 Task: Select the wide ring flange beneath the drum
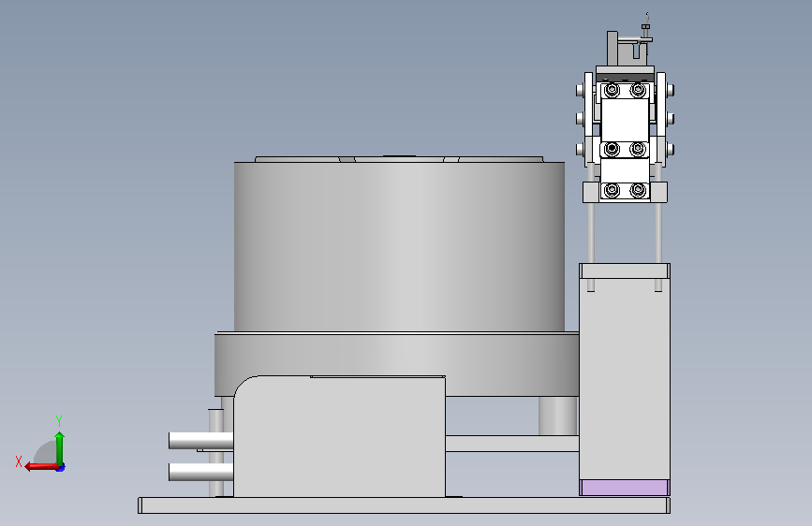397,364
